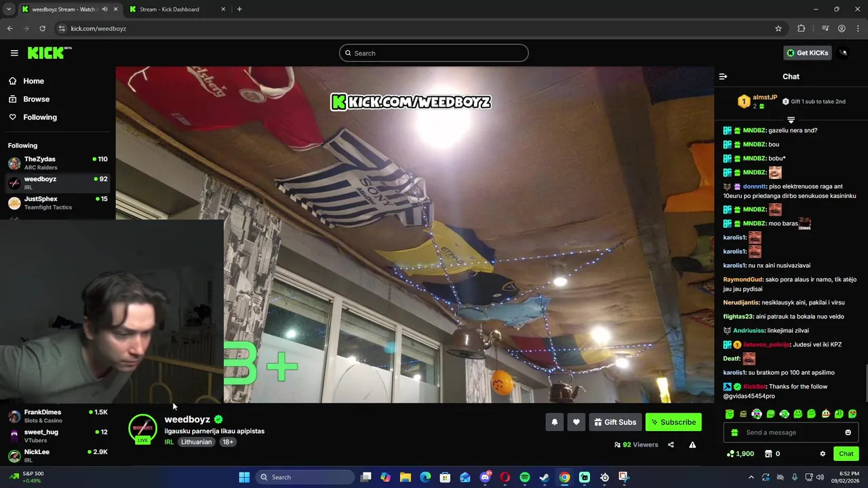Insert the last heart-eyes quick emote
The image size is (868, 488).
[x=852, y=414]
